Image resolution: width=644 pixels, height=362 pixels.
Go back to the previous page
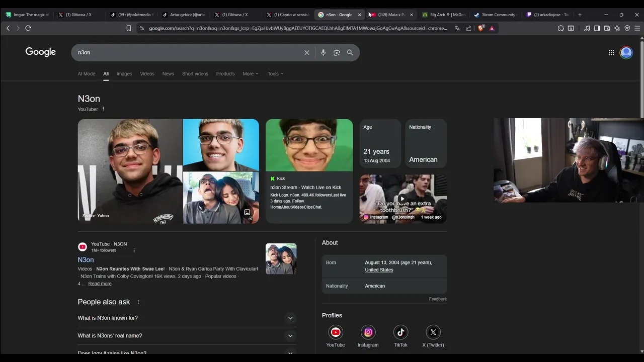click(x=8, y=28)
